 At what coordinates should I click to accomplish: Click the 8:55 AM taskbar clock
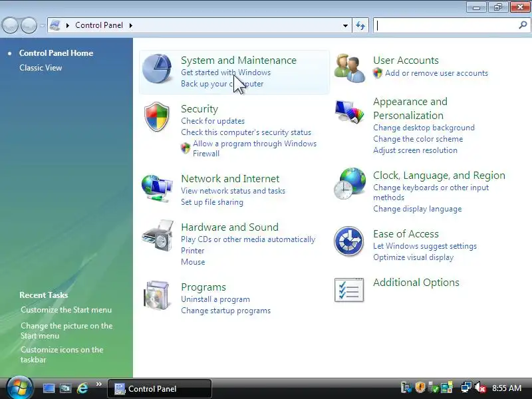(x=507, y=388)
